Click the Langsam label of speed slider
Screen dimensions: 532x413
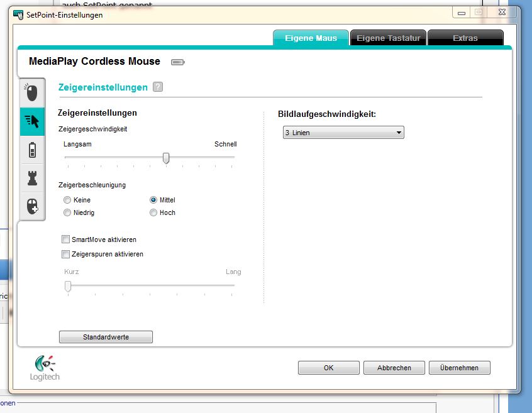tap(77, 144)
